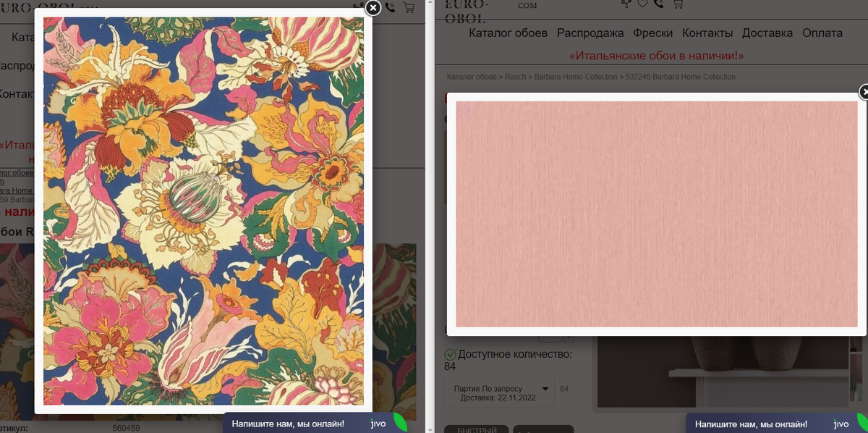This screenshot has width=868, height=433.
Task: Open the shopping cart in right window
Action: [678, 4]
